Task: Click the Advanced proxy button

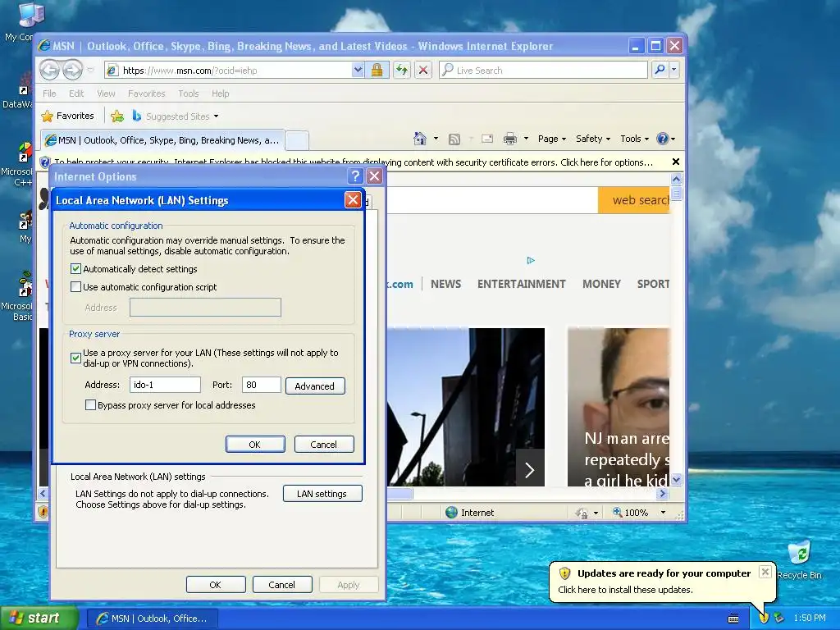Action: coord(315,386)
